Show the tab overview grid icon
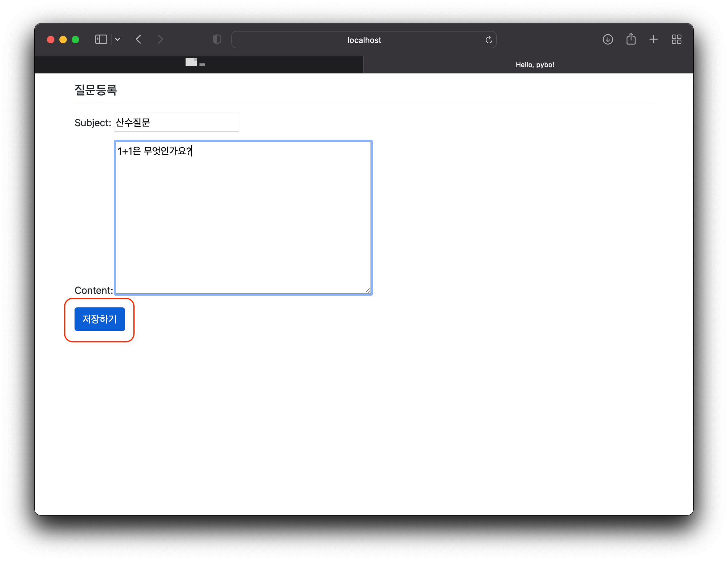 point(676,39)
